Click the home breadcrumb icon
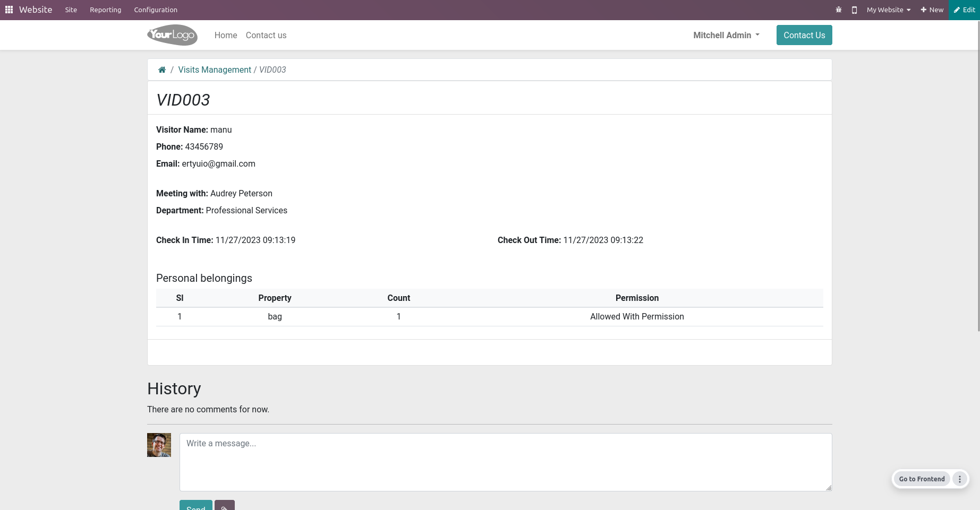The height and width of the screenshot is (510, 980). pos(162,70)
